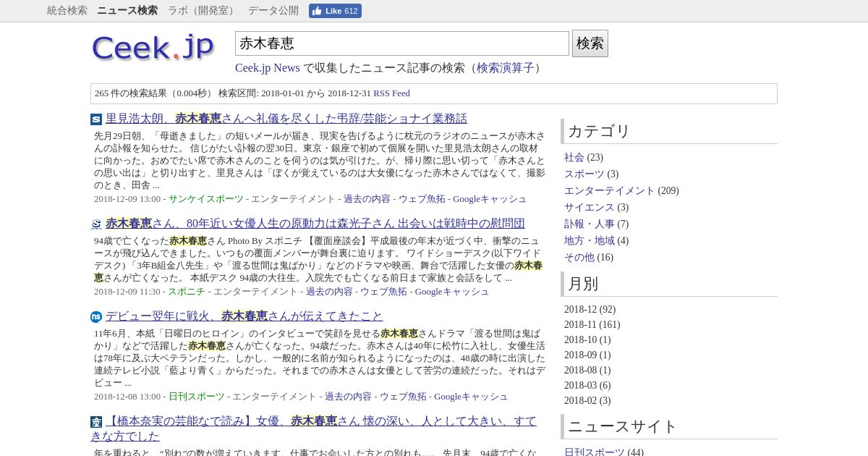Click the Nikkan Sports favicon beside デビュー翌年に戦火 article
This screenshot has width=868, height=456.
pos(96,317)
